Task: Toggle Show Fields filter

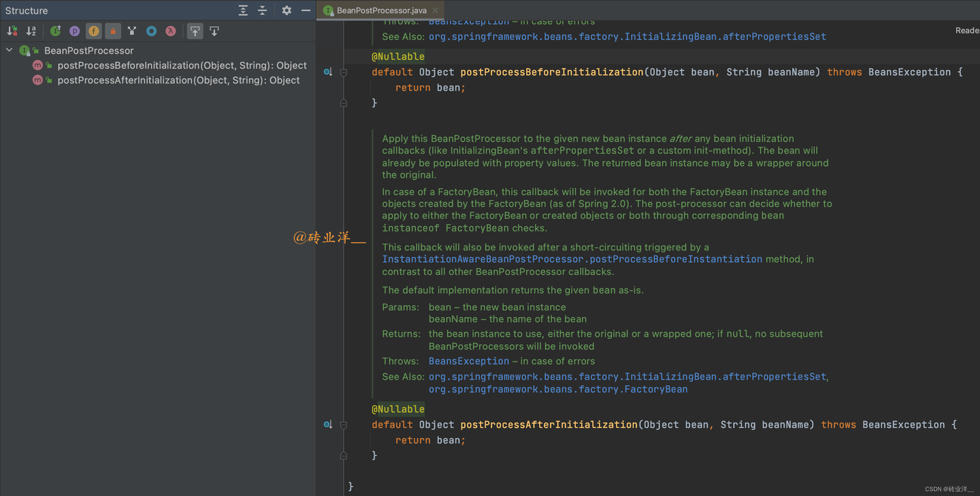Action: (x=94, y=31)
